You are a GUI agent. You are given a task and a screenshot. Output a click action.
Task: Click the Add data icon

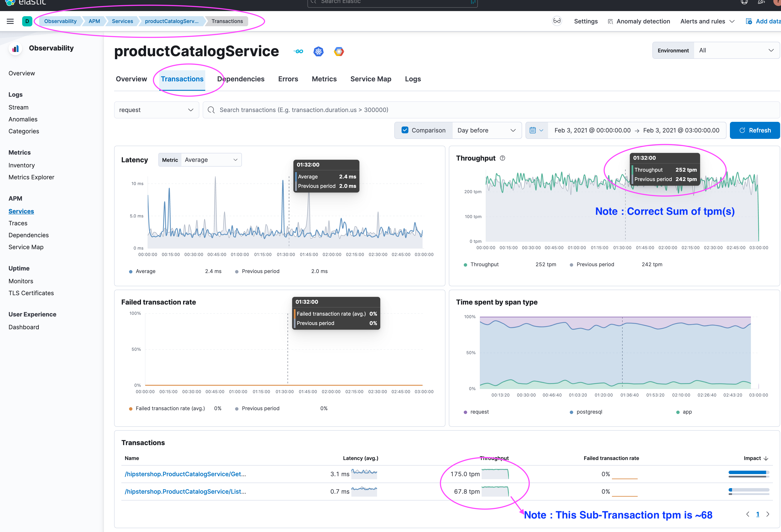[749, 21]
